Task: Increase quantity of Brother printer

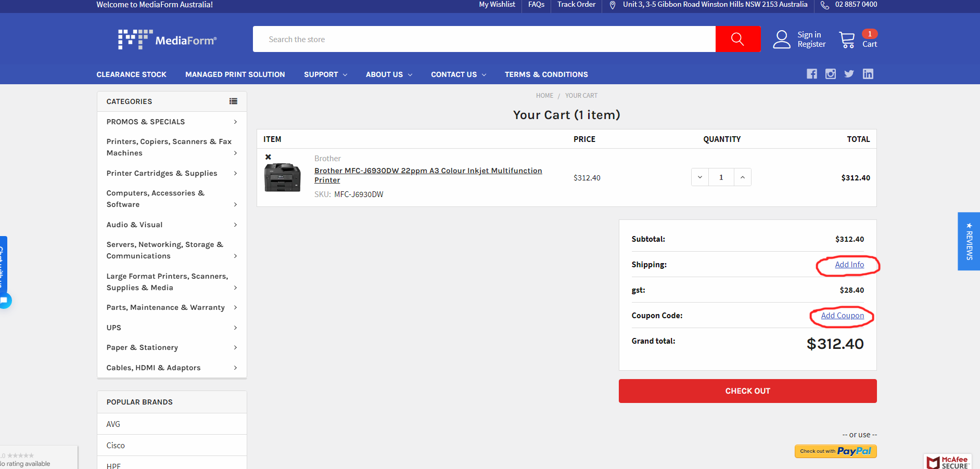Action: (x=743, y=177)
